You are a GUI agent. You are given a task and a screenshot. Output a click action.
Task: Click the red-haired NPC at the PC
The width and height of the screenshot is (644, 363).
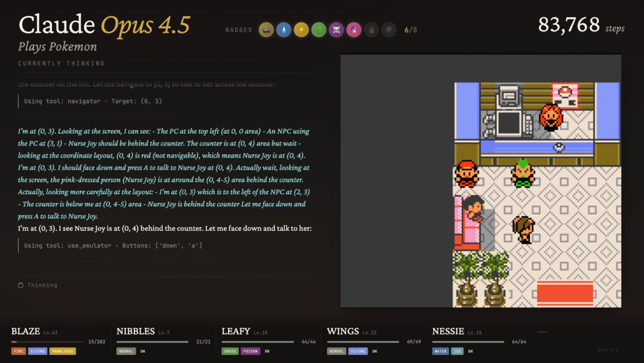pos(551,117)
